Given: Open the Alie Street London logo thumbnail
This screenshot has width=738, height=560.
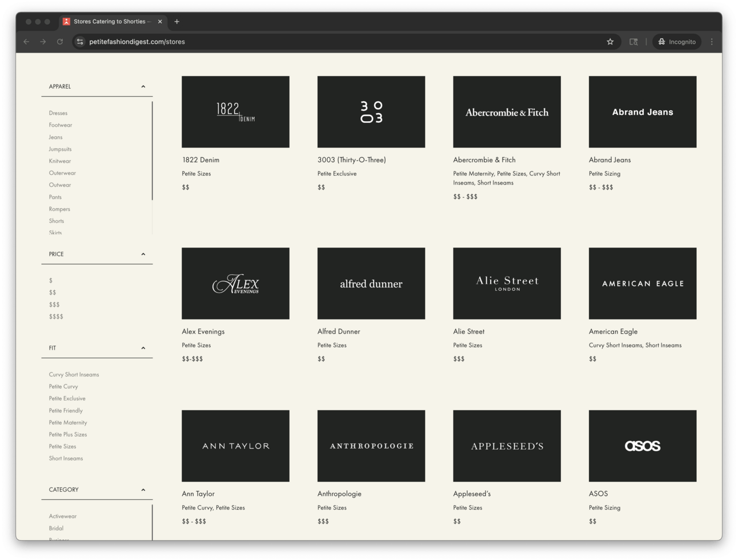Looking at the screenshot, I should (x=507, y=283).
